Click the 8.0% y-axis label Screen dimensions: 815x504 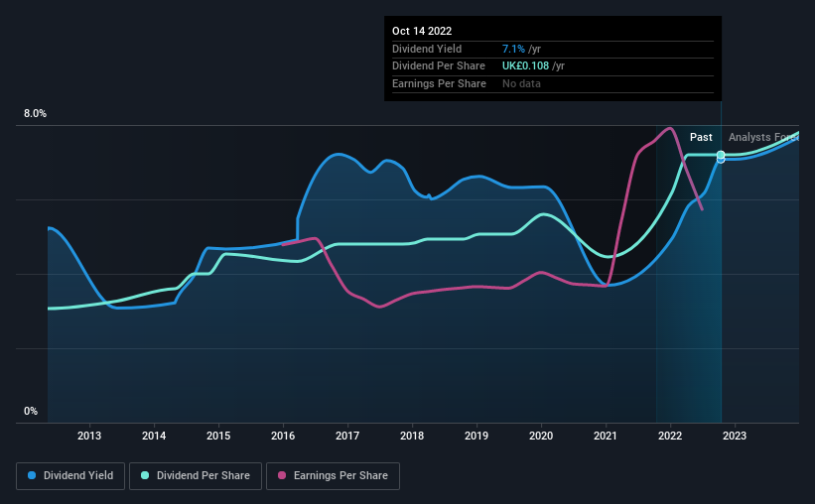(x=35, y=114)
